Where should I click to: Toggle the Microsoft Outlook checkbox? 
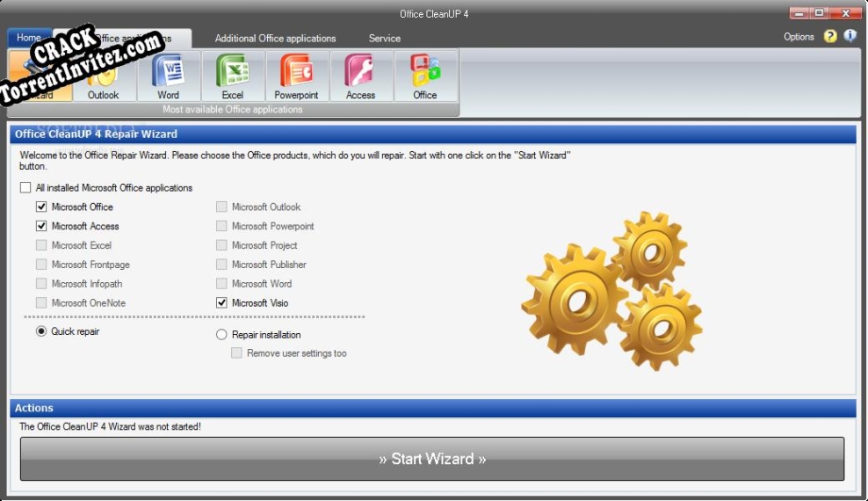tap(221, 207)
